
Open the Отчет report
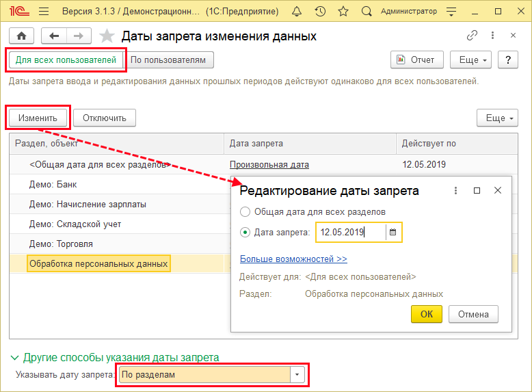[417, 60]
